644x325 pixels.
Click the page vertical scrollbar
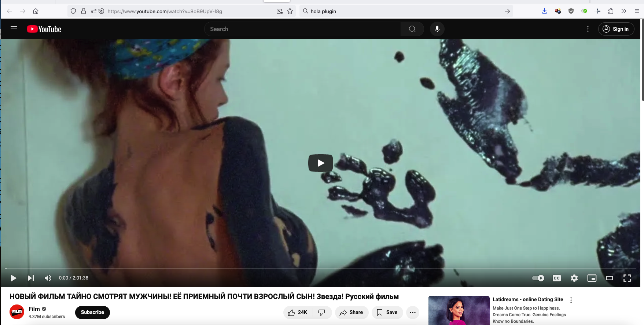coord(643,60)
